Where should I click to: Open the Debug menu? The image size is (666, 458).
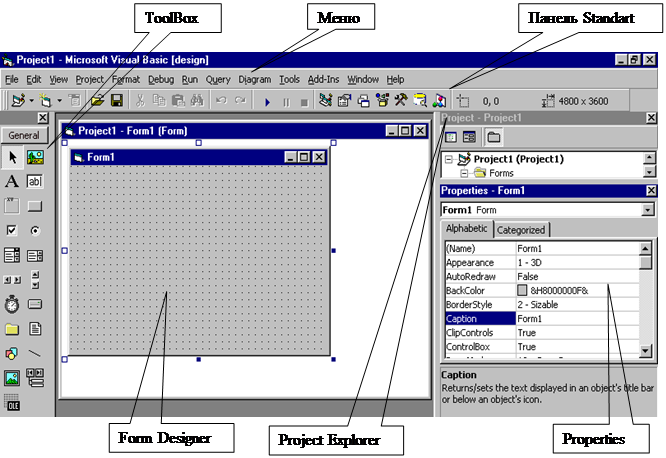[x=161, y=79]
